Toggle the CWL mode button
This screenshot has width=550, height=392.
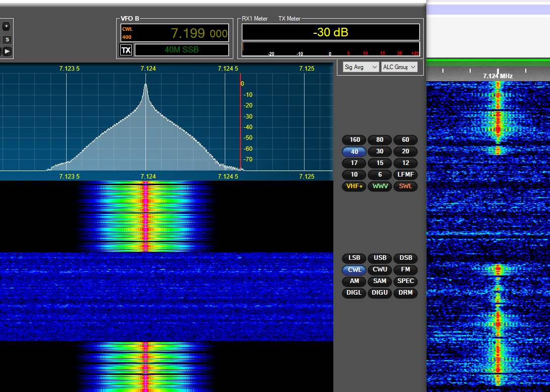[354, 270]
